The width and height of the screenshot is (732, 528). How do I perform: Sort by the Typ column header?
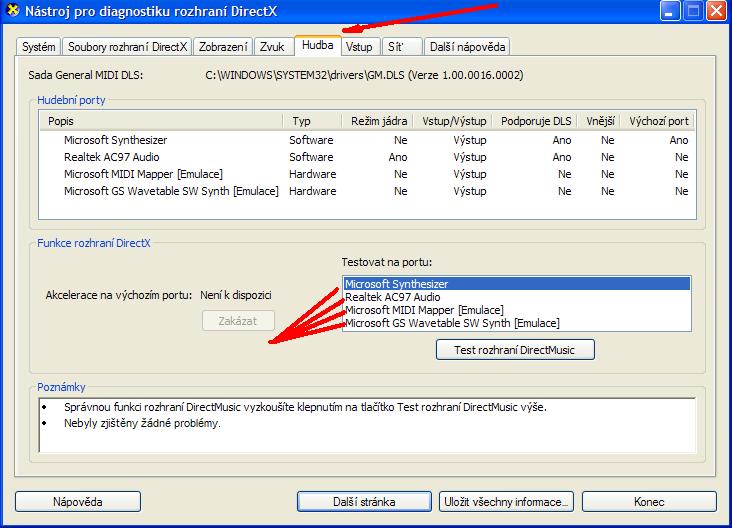click(314, 121)
